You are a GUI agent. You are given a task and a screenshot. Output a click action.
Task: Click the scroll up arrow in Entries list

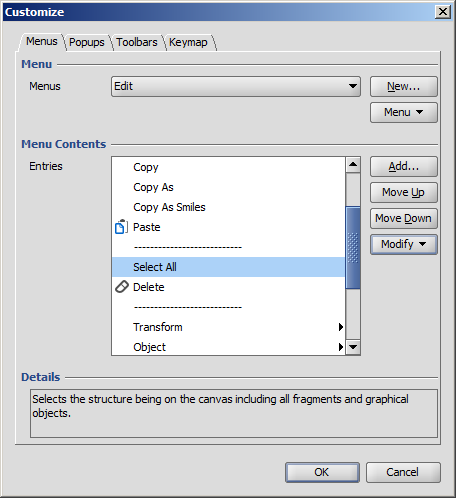point(353,165)
